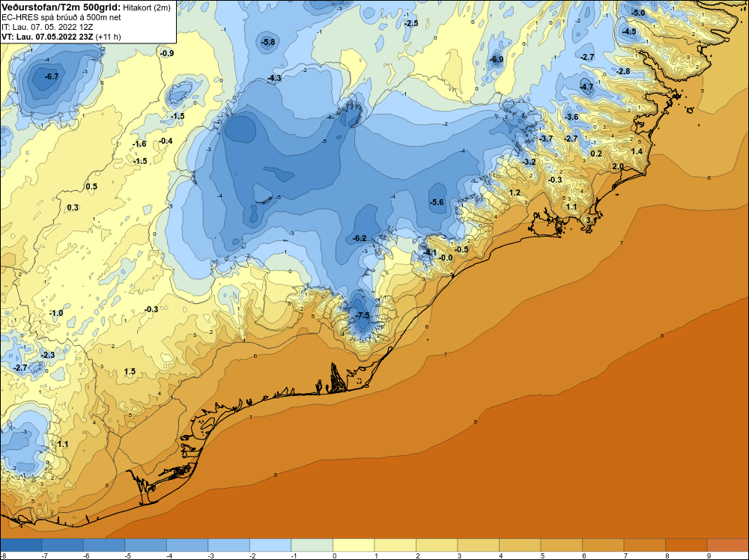Pick the pale green legend swatch between -1 and 0
The image size is (749, 560).
point(312,545)
